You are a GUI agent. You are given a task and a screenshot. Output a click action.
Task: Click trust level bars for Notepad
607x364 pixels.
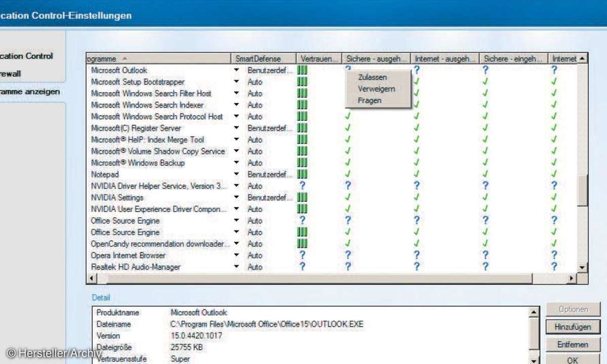302,174
